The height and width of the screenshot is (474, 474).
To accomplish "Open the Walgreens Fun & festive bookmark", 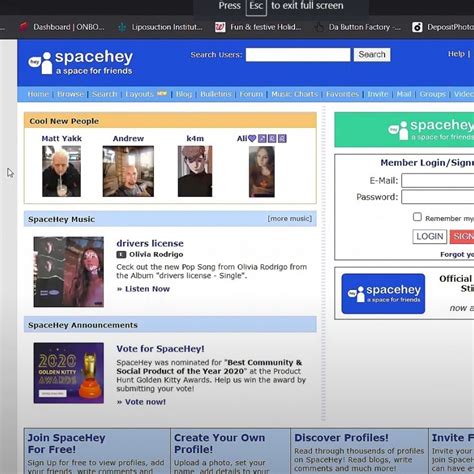I will tap(258, 27).
